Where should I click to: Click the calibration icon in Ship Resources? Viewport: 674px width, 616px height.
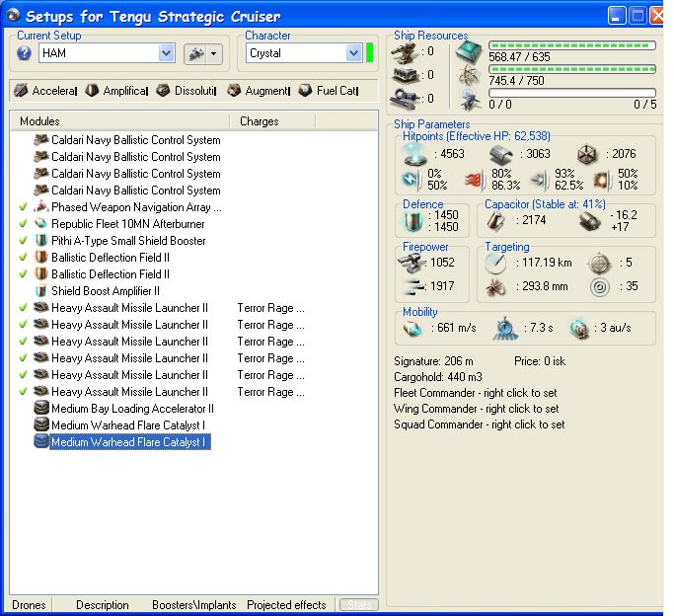pos(404,99)
